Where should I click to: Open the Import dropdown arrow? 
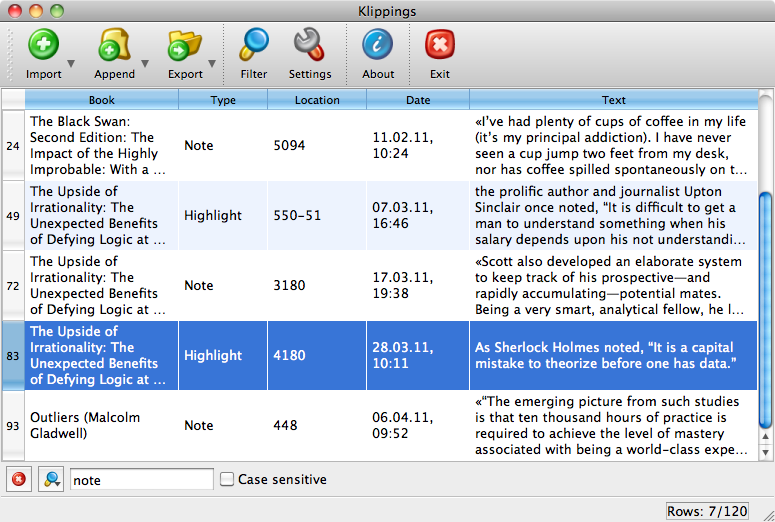click(71, 64)
